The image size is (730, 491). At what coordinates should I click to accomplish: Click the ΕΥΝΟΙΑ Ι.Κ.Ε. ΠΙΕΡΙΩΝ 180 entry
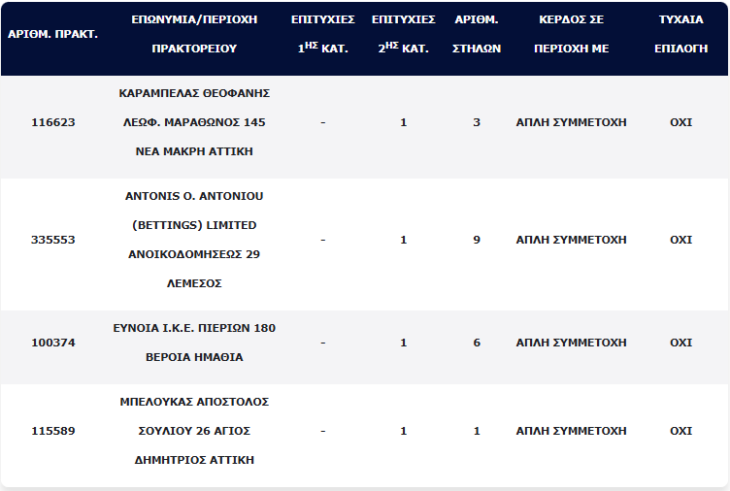point(195,328)
